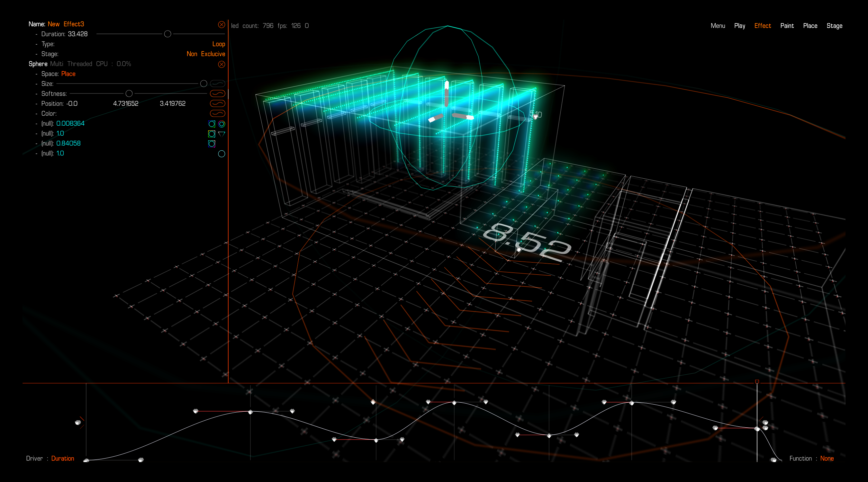Change the effect Type from Loop
The width and height of the screenshot is (868, 482).
pos(218,44)
